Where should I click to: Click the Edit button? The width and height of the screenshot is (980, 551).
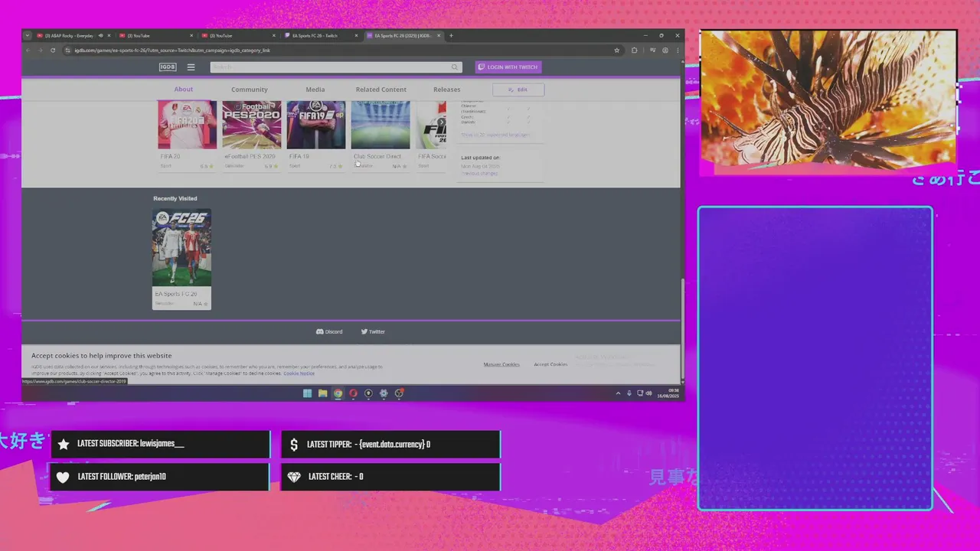click(x=518, y=90)
